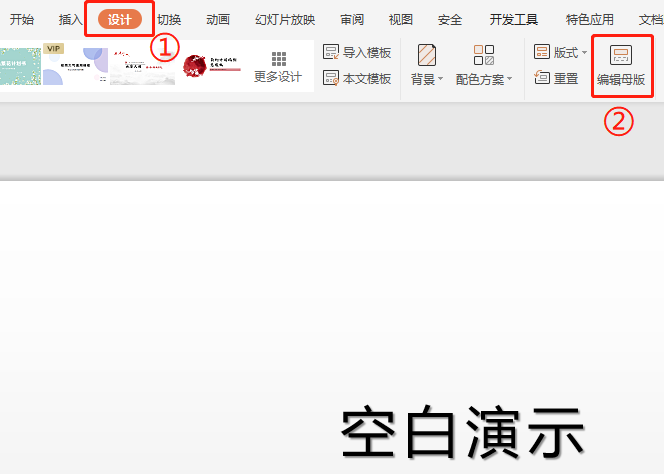Switch to the 插入 tab

(x=71, y=19)
